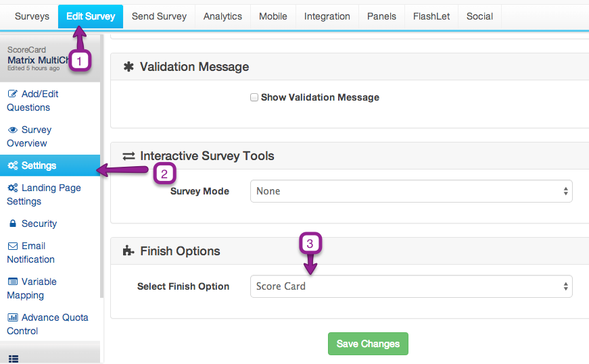This screenshot has width=589, height=364.
Task: Click the Landing Page Settings gears icon
Action: [13, 188]
